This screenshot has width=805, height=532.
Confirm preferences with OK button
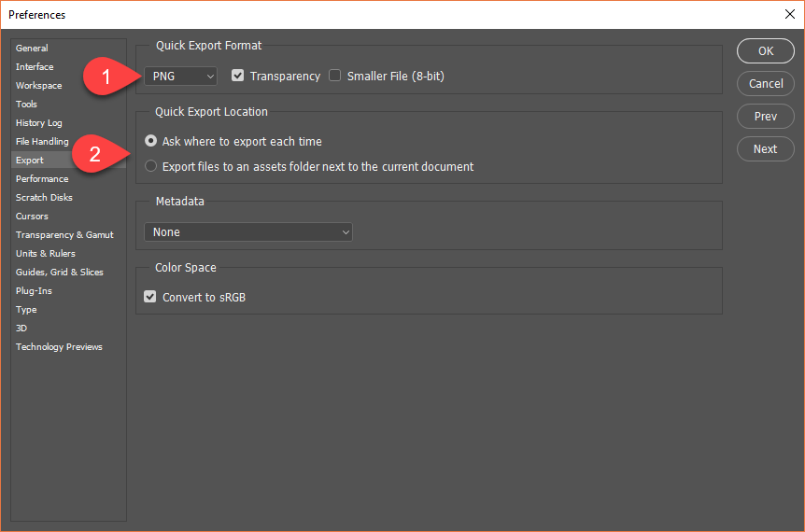766,50
